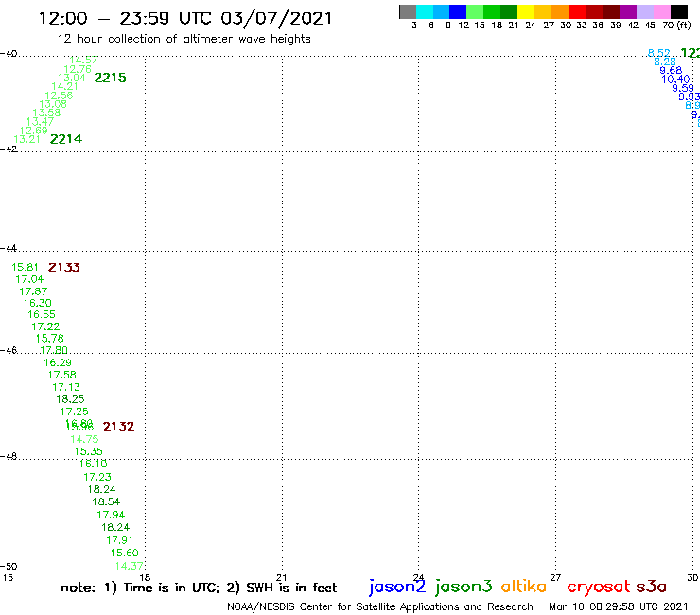The height and width of the screenshot is (615, 700).
Task: Click the 13.21 wave height value
Action: click(27, 139)
